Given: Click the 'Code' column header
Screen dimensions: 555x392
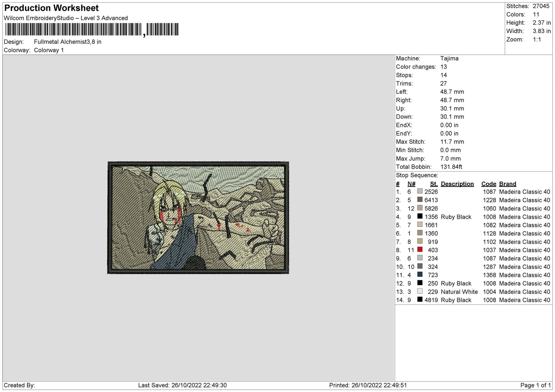Looking at the screenshot, I should [489, 184].
